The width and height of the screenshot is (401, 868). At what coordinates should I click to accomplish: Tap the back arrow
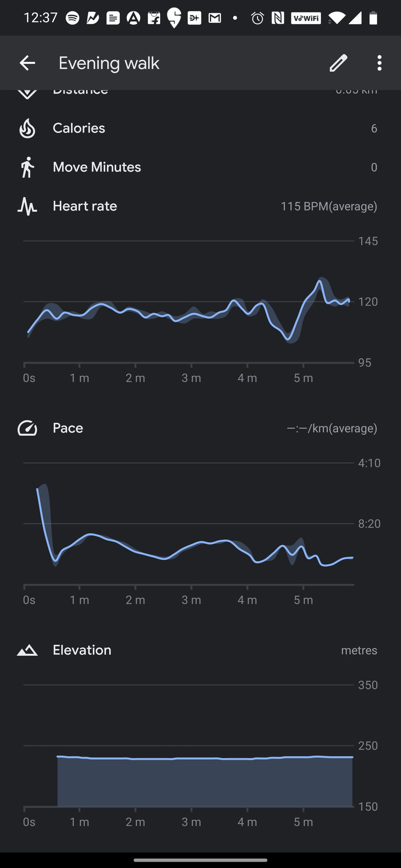pos(27,63)
